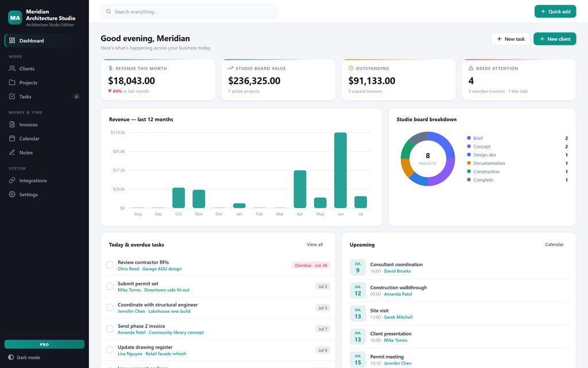
Task: Click Retail facade refresh project link
Action: tap(166, 354)
